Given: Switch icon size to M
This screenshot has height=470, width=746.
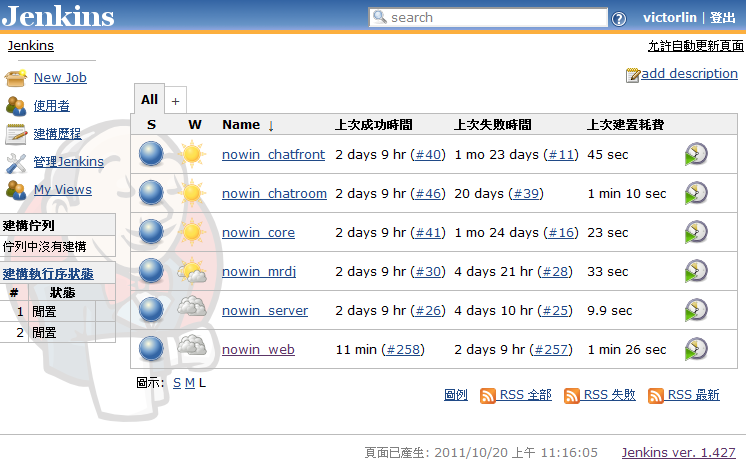Looking at the screenshot, I should click(x=190, y=382).
